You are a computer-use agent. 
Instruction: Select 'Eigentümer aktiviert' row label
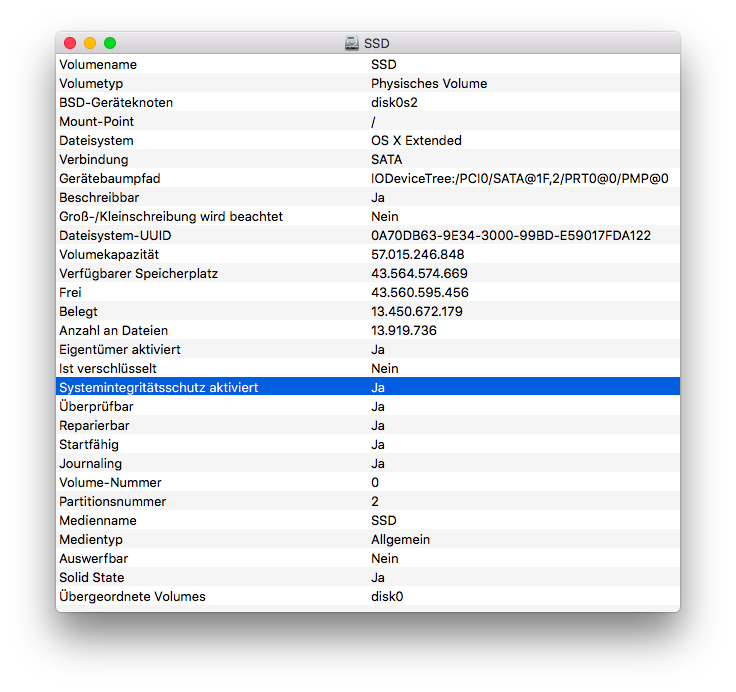(120, 350)
